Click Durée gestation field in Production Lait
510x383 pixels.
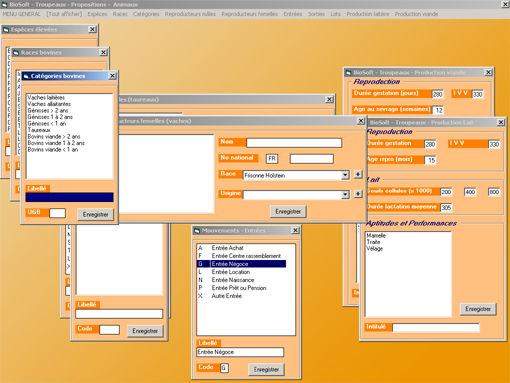[430, 144]
